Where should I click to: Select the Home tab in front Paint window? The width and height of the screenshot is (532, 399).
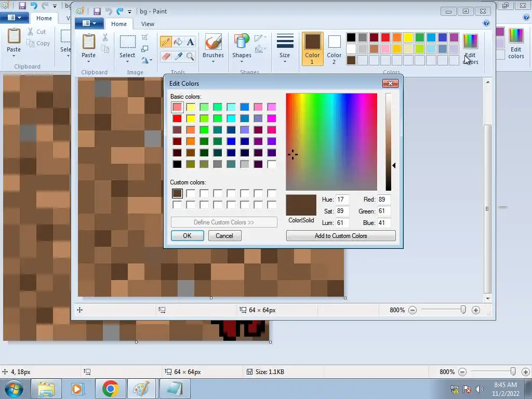click(x=119, y=24)
